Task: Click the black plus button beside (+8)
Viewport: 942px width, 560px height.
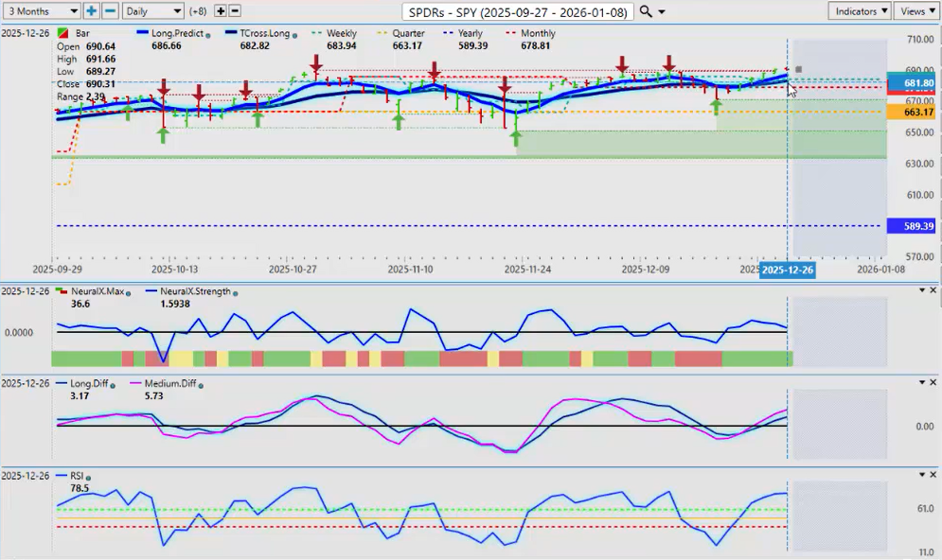Action: point(221,11)
